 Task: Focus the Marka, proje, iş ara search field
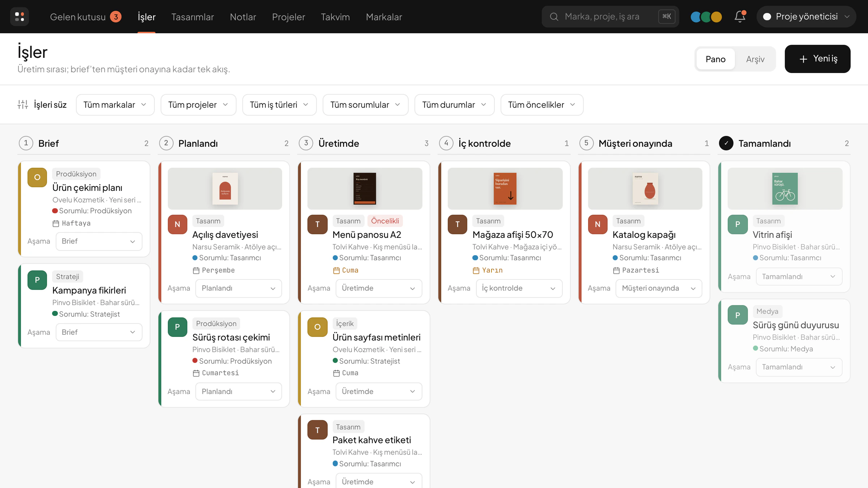[x=610, y=17]
